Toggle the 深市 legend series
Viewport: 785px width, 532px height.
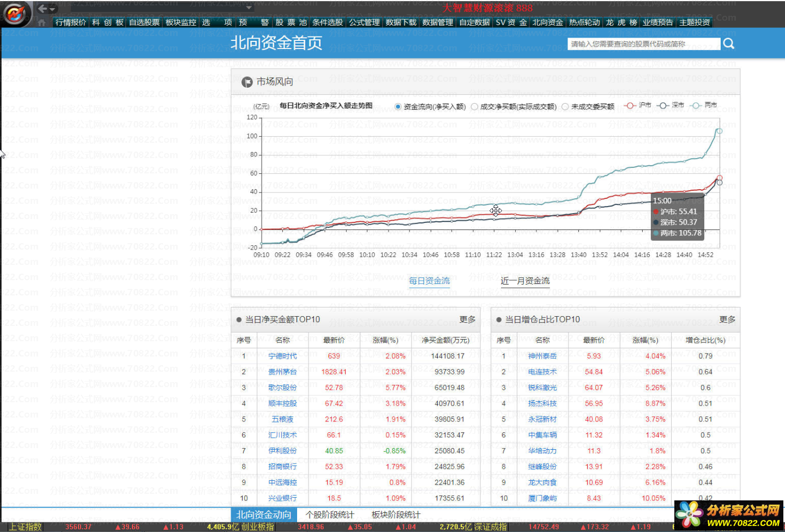(x=671, y=105)
